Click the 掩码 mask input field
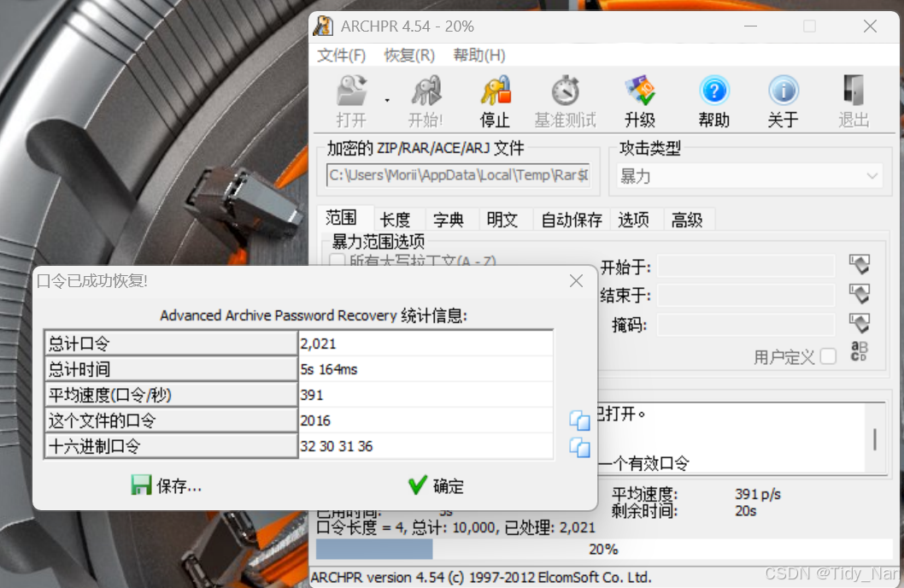Image resolution: width=904 pixels, height=588 pixels. (746, 325)
